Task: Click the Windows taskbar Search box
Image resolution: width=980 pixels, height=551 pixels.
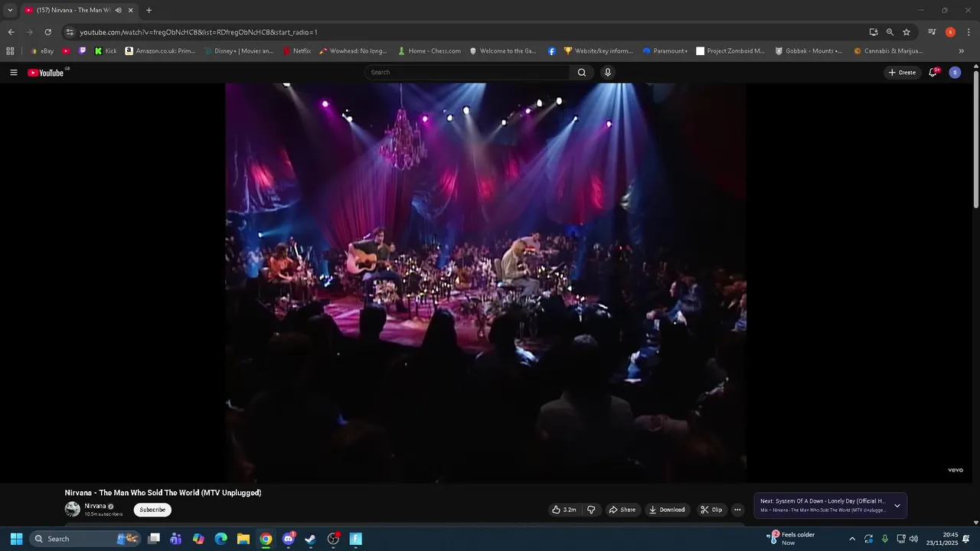Action: pos(85,539)
